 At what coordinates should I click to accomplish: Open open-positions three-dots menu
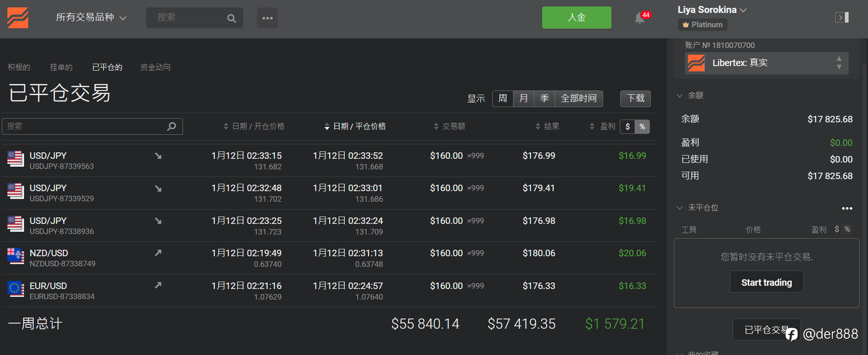[x=847, y=208]
